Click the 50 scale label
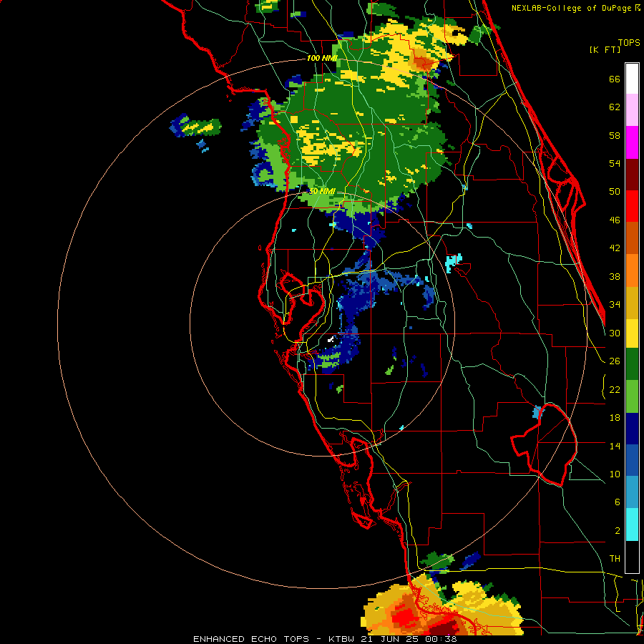 coord(615,191)
